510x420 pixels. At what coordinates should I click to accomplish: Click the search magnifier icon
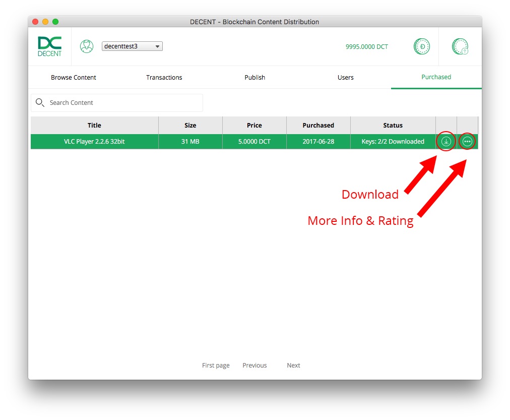(40, 102)
